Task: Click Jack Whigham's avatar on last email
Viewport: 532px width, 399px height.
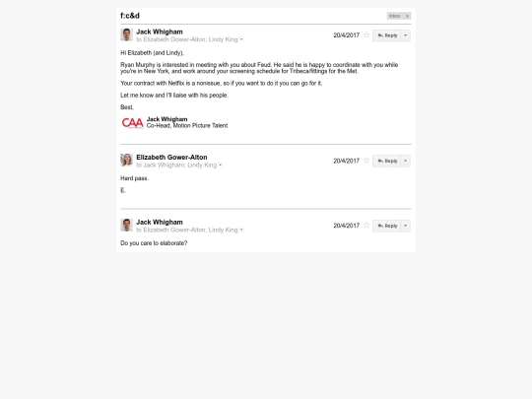Action: (126, 225)
